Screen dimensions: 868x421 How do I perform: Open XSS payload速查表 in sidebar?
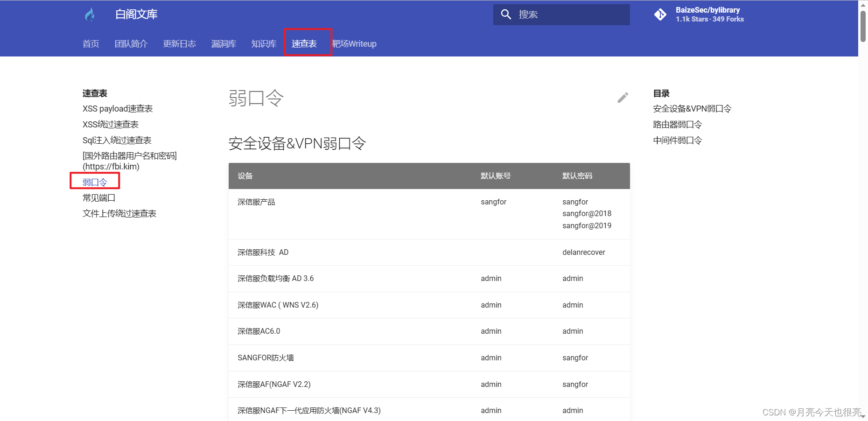(118, 109)
